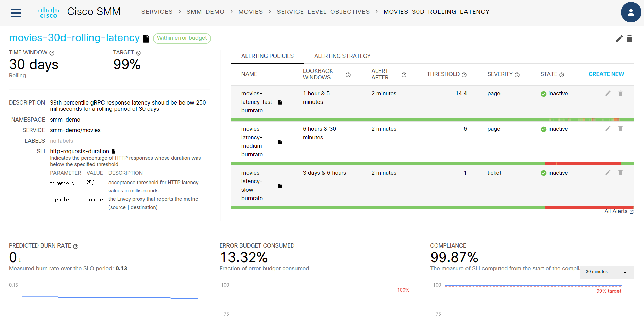Screen dimensions: 644x317
Task: Open document icon for movies-latency-slow-burnrate policy
Action: click(x=280, y=186)
